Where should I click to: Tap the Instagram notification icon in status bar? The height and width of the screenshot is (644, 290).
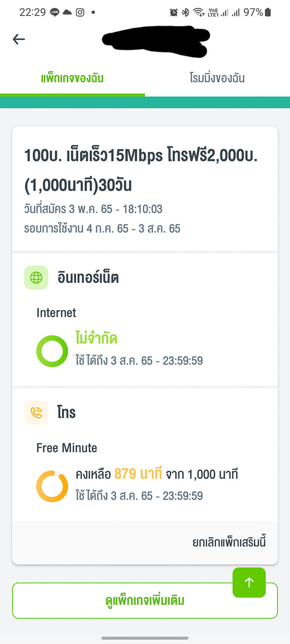click(80, 12)
